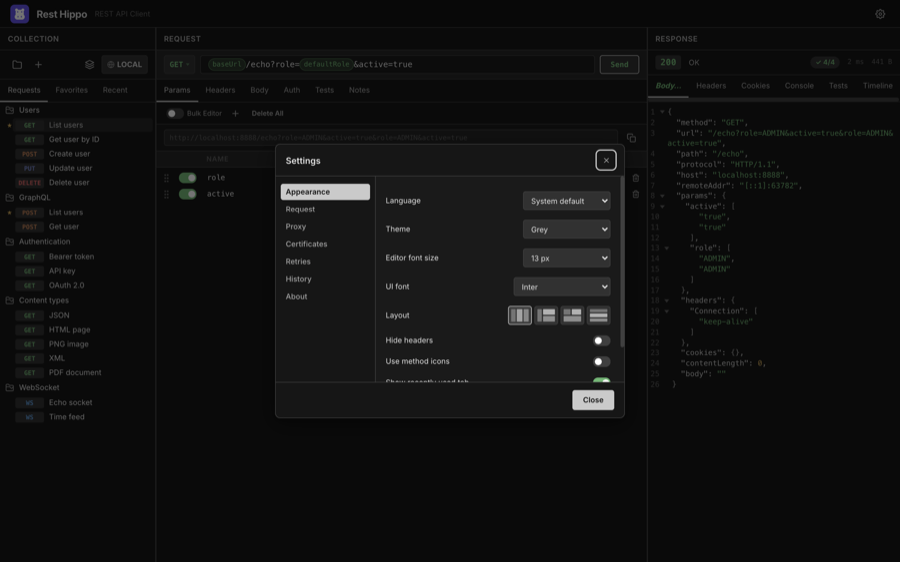Viewport: 900px width, 562px height.
Task: Open the GET method dropdown
Action: click(x=179, y=64)
